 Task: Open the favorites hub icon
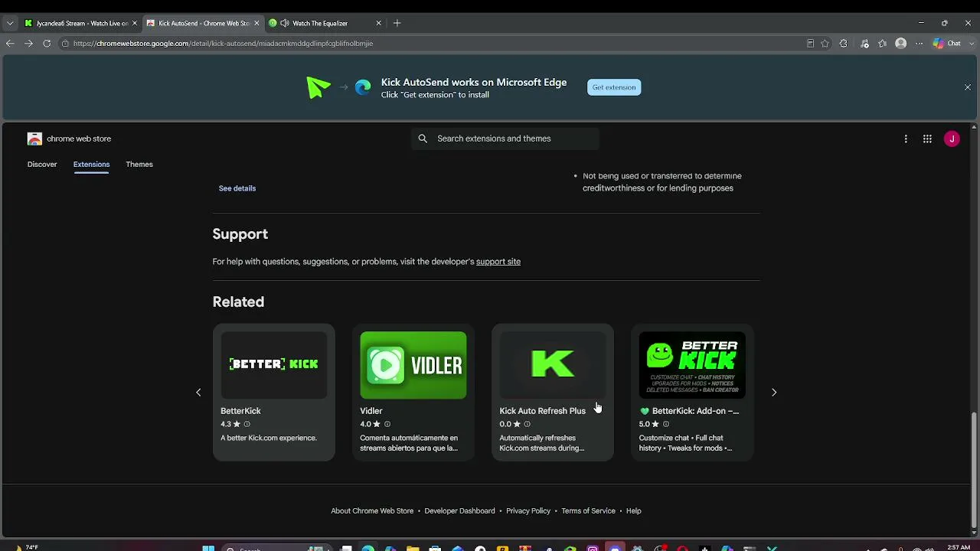click(882, 44)
